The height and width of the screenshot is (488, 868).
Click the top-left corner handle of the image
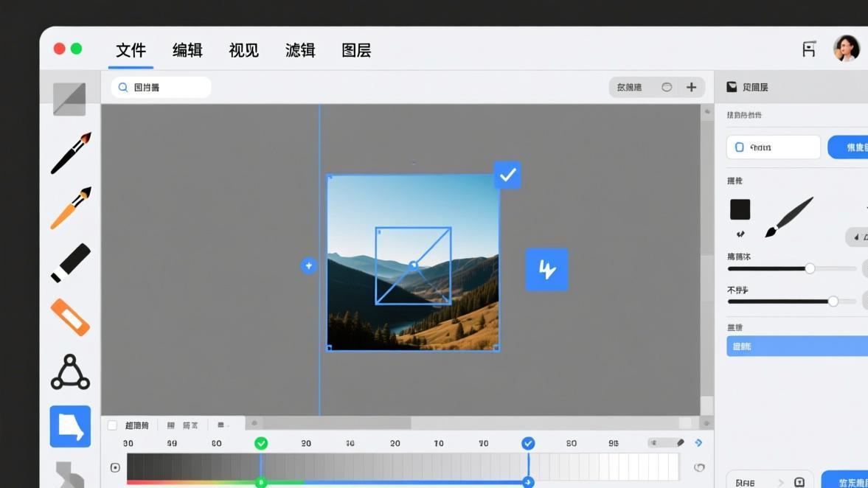click(x=330, y=177)
